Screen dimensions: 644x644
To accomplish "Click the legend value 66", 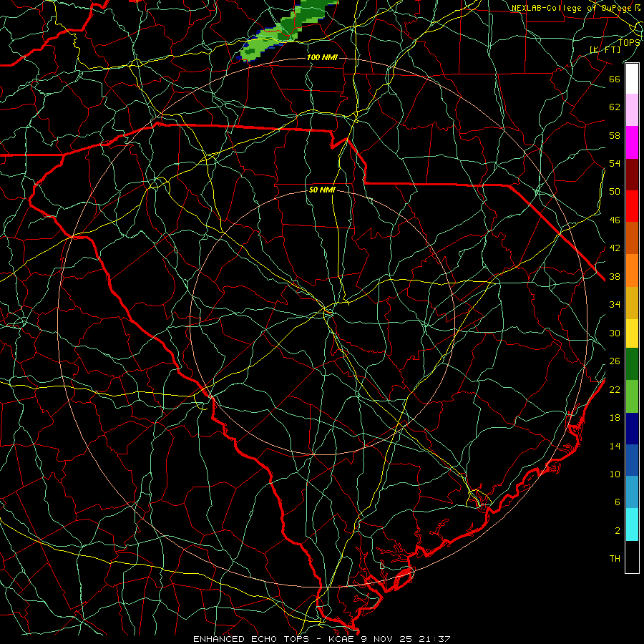I will click(615, 79).
